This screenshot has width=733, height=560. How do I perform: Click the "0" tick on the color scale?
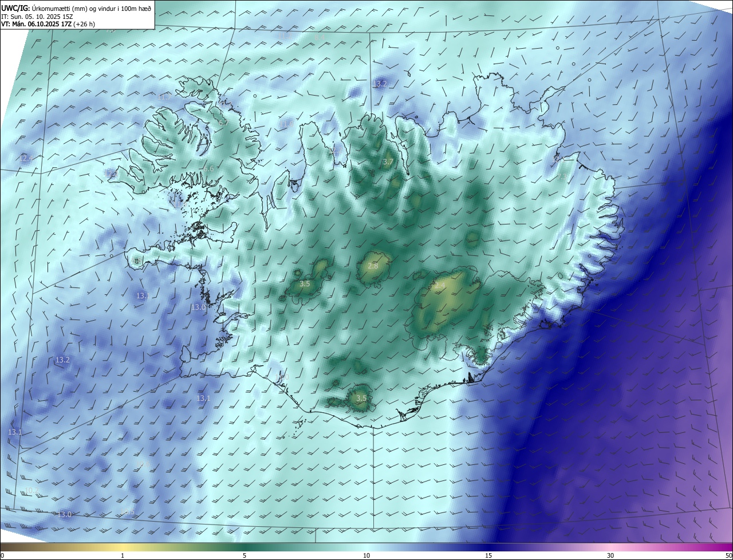click(x=2, y=555)
